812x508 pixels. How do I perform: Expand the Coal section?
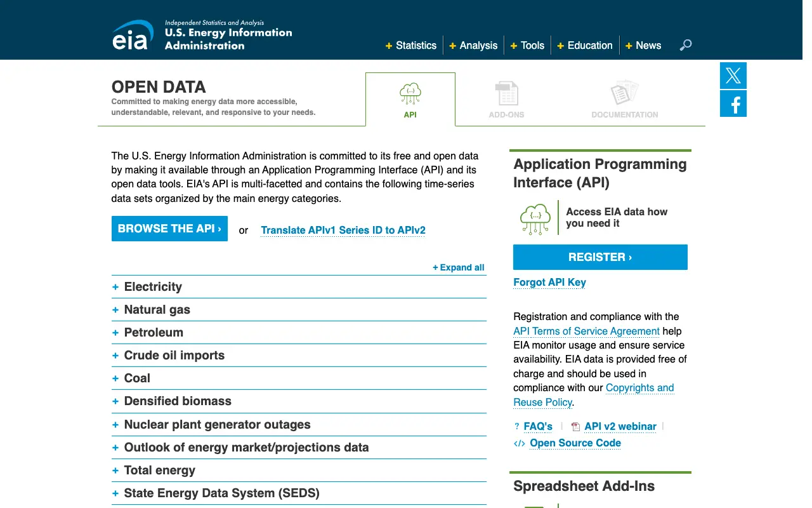299,378
